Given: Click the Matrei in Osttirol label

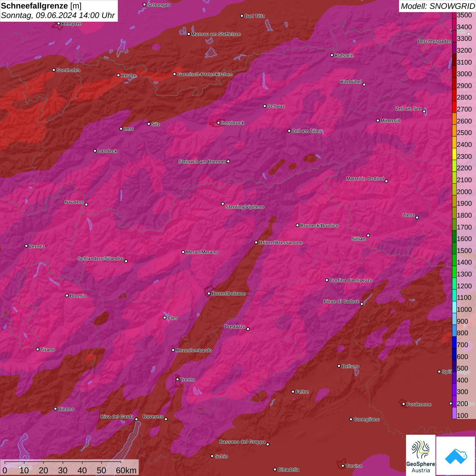Looking at the screenshot, I should click(x=365, y=178).
